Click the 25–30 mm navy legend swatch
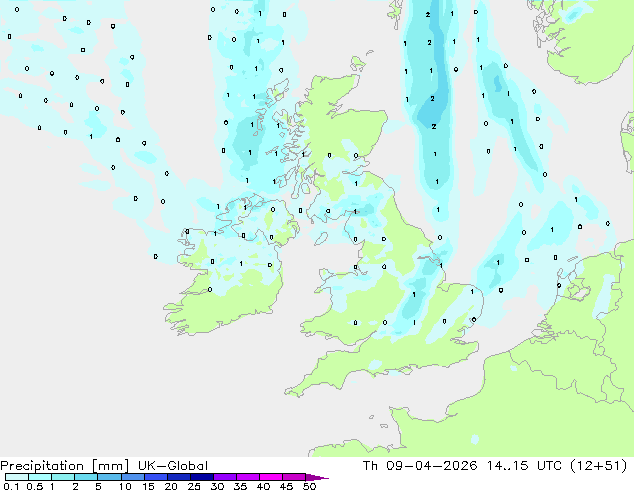 tap(201, 477)
